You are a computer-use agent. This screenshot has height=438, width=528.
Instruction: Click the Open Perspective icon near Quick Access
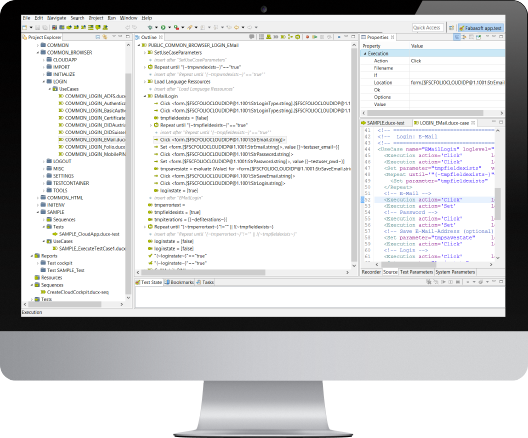(x=452, y=28)
